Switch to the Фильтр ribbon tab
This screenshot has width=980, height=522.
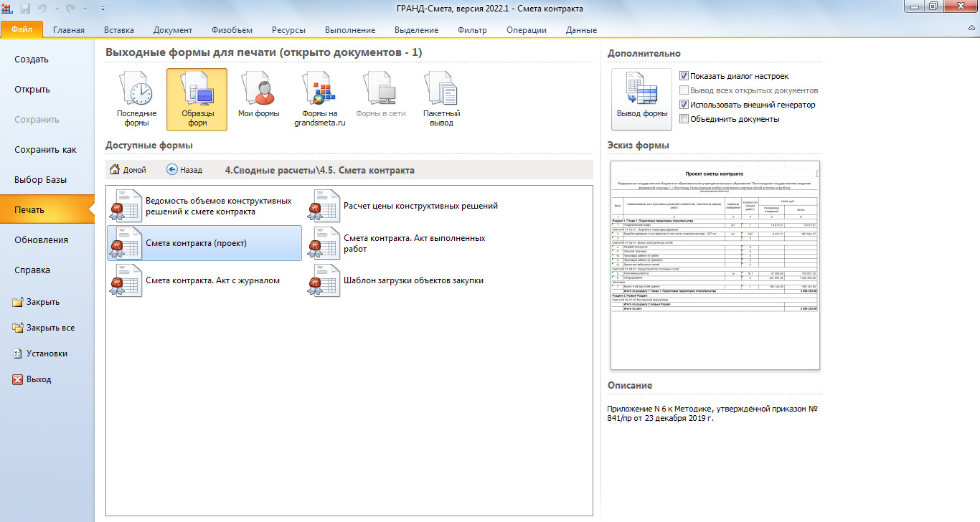coord(472,30)
